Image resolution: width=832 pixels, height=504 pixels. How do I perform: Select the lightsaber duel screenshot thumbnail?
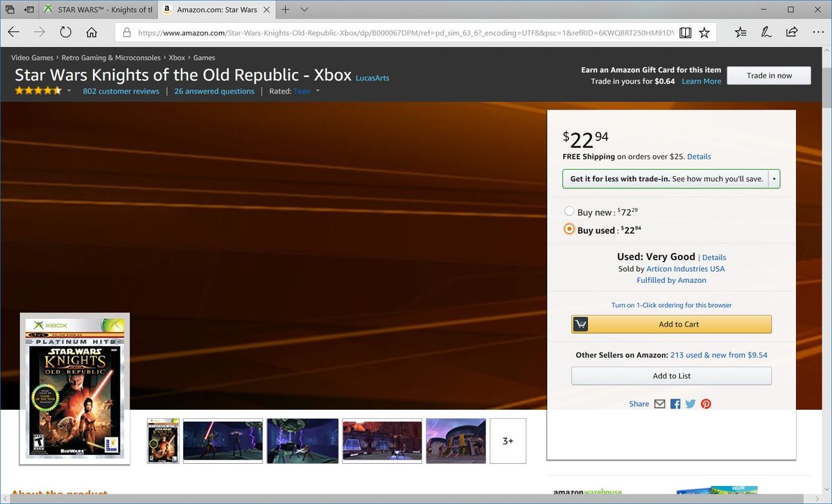(223, 441)
